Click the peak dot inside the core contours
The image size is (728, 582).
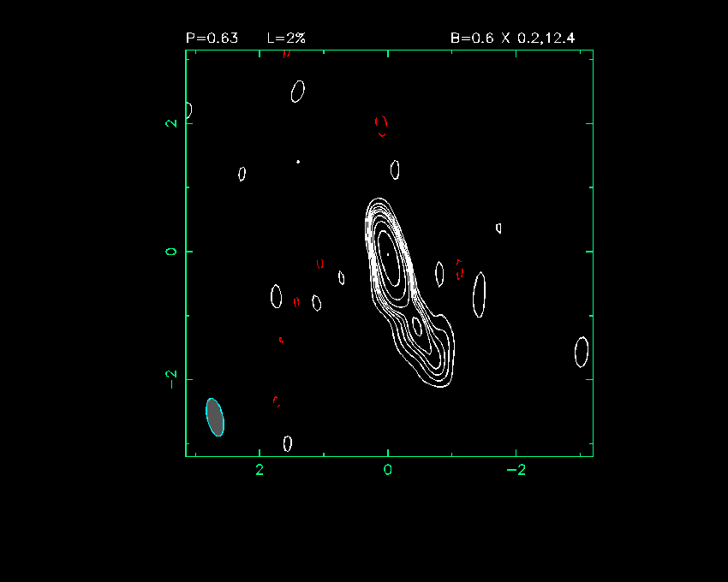coord(388,254)
